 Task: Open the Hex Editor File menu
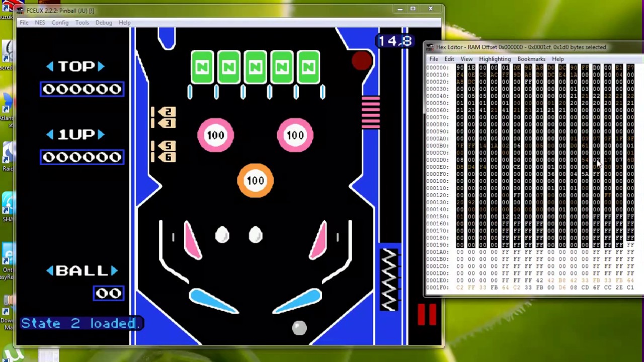[x=433, y=59]
